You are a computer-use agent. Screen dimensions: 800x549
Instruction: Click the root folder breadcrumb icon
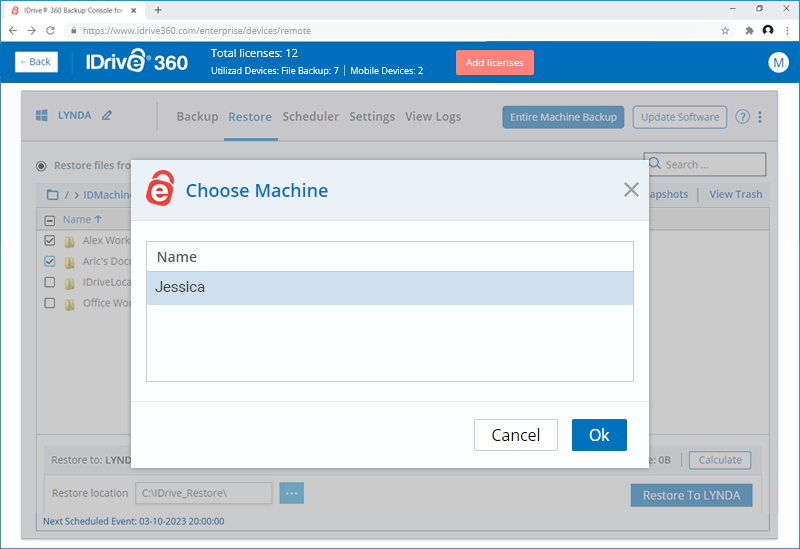click(52, 194)
